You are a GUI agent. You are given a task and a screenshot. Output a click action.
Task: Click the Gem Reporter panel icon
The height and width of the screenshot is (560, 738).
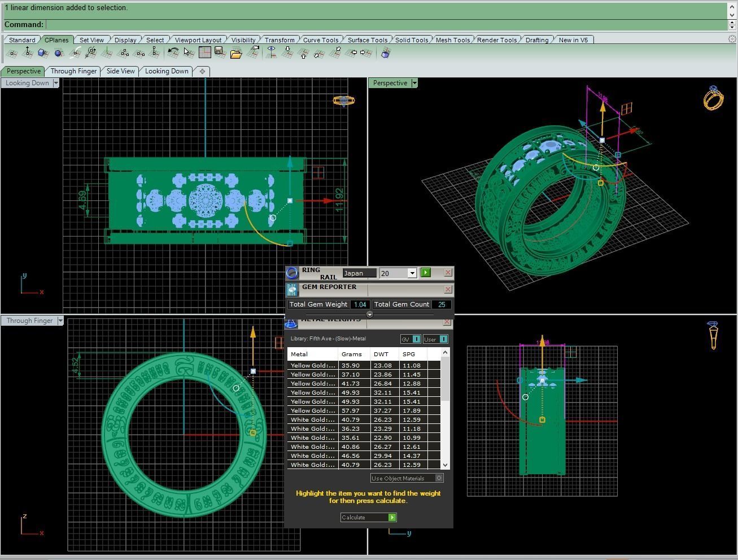click(292, 290)
